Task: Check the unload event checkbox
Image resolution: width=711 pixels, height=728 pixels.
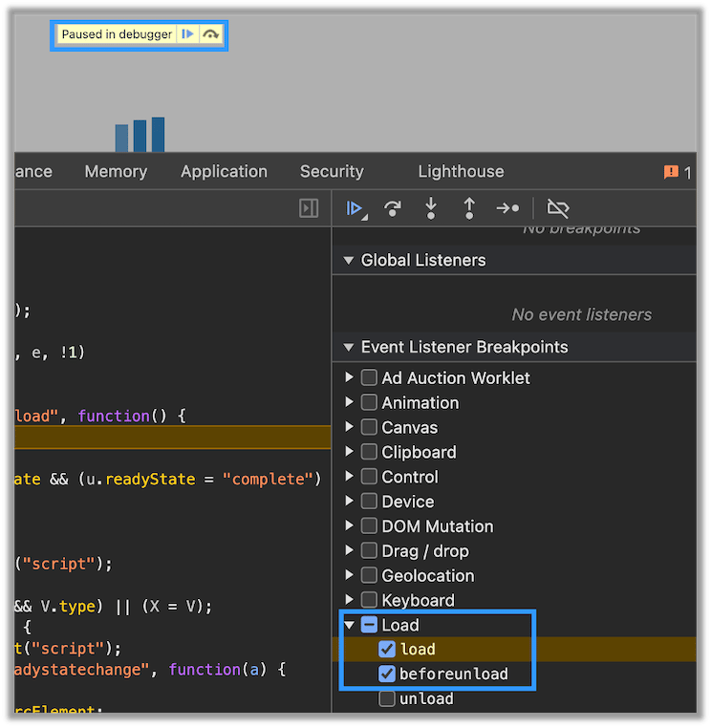Action: tap(386, 698)
